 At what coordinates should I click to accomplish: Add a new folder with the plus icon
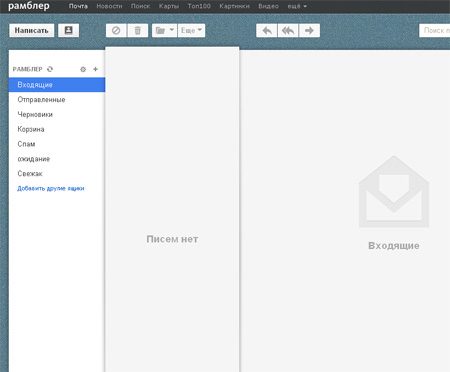(95, 69)
